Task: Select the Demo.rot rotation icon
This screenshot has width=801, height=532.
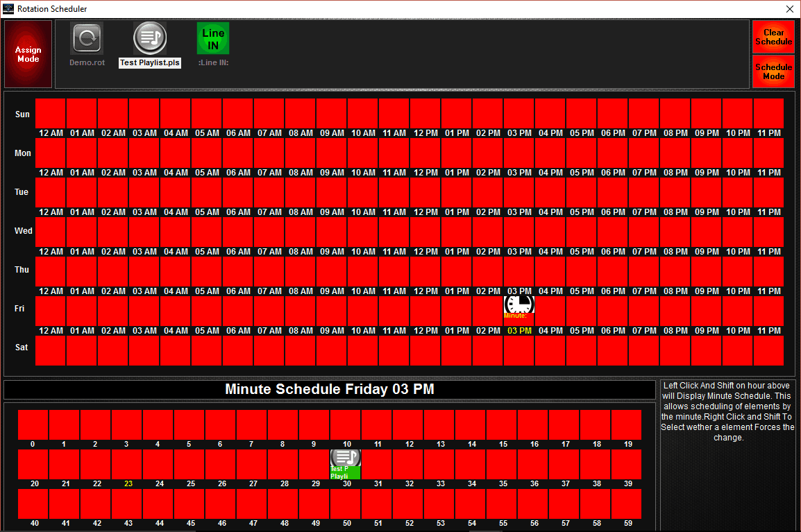Action: tap(86, 38)
